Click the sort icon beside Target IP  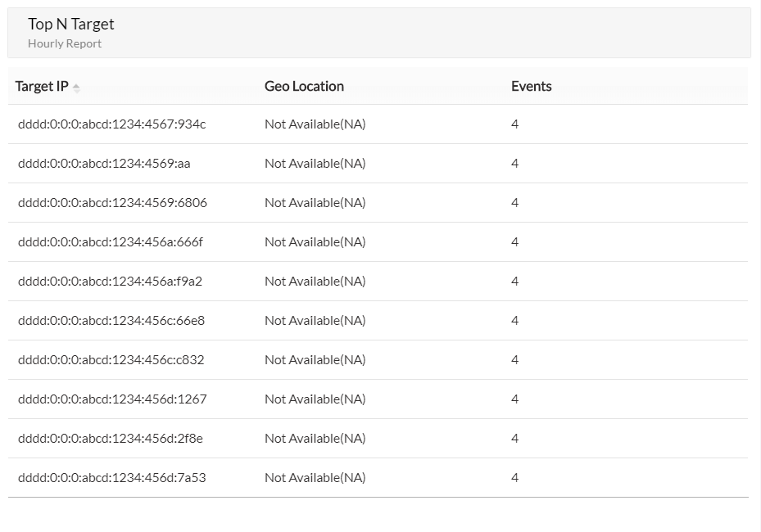pos(76,88)
